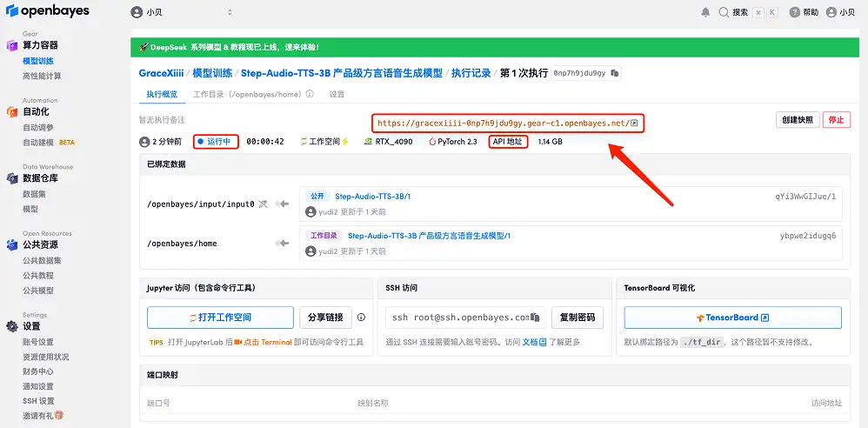Open 自动调参 in the sidebar
868x428 pixels.
click(x=38, y=127)
